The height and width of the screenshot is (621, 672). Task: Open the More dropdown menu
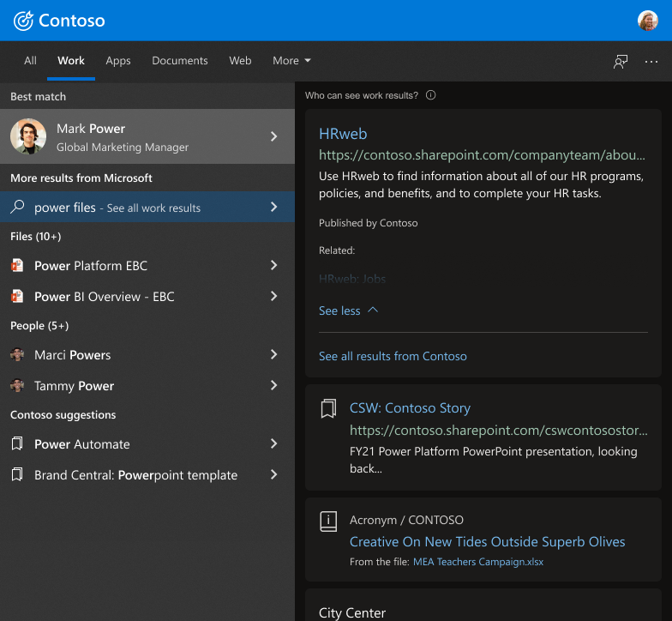click(291, 61)
